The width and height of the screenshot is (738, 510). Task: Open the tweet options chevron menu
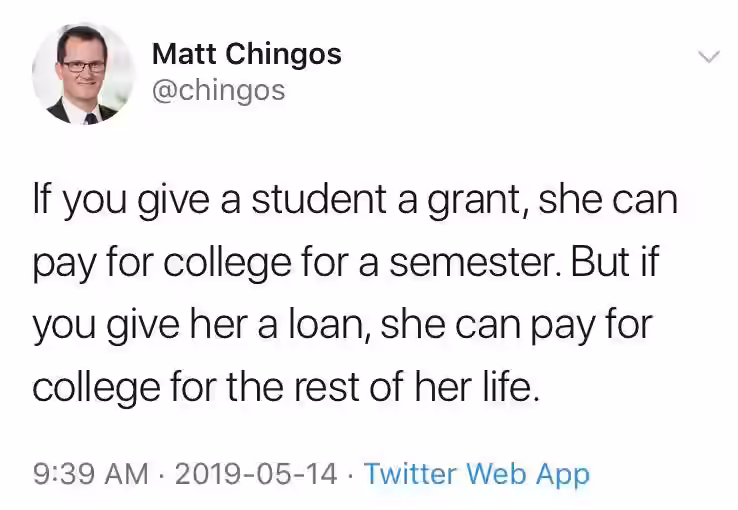(708, 57)
